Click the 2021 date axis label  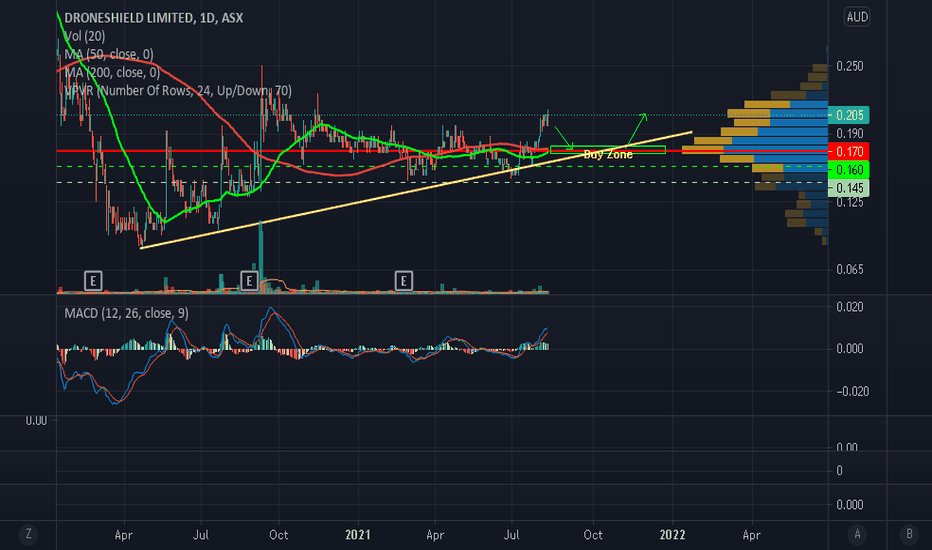[x=358, y=535]
